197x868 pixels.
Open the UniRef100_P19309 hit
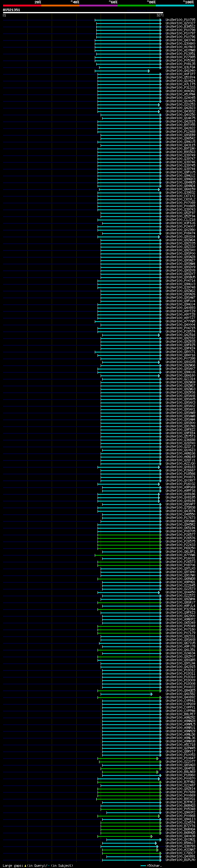click(x=180, y=680)
